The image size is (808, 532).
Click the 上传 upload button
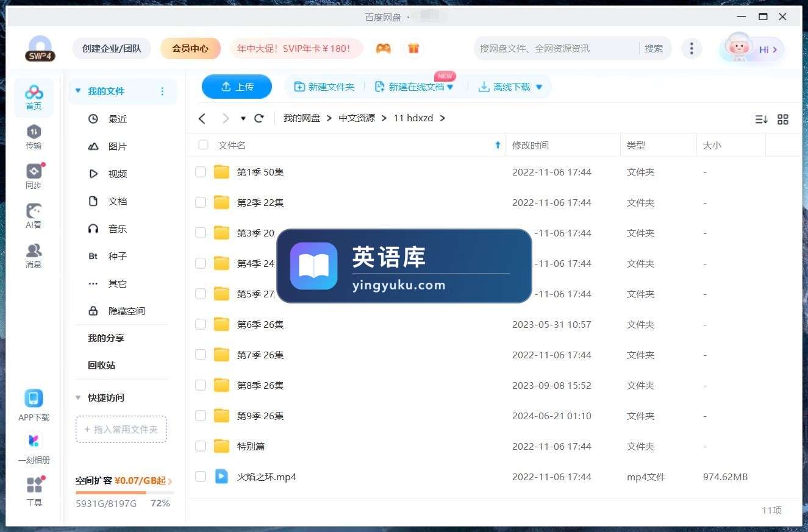point(237,87)
